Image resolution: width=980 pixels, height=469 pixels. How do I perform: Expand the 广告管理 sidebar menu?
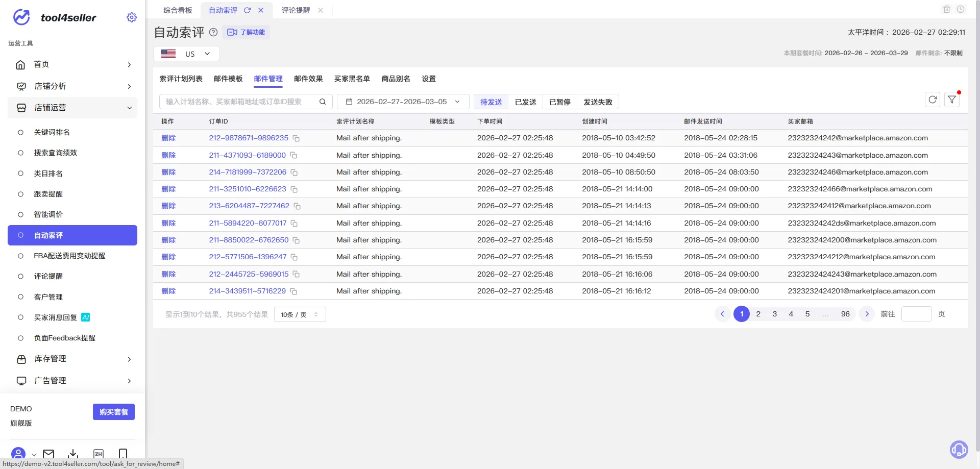pos(72,381)
